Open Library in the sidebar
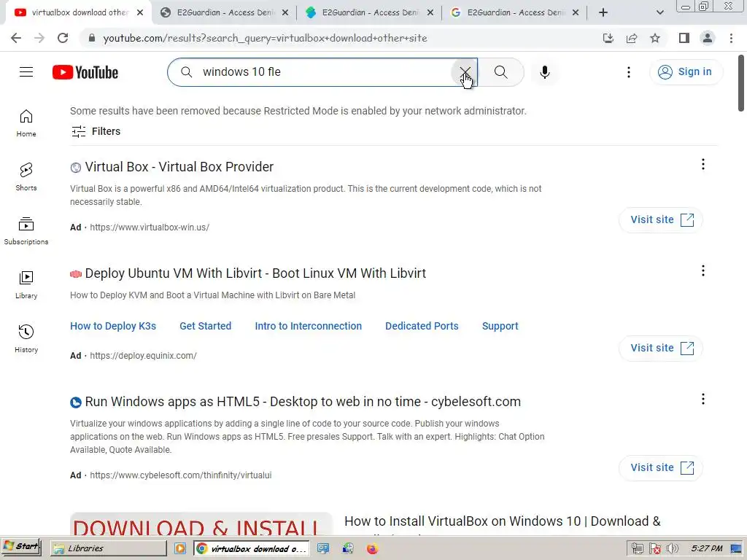 [26, 285]
